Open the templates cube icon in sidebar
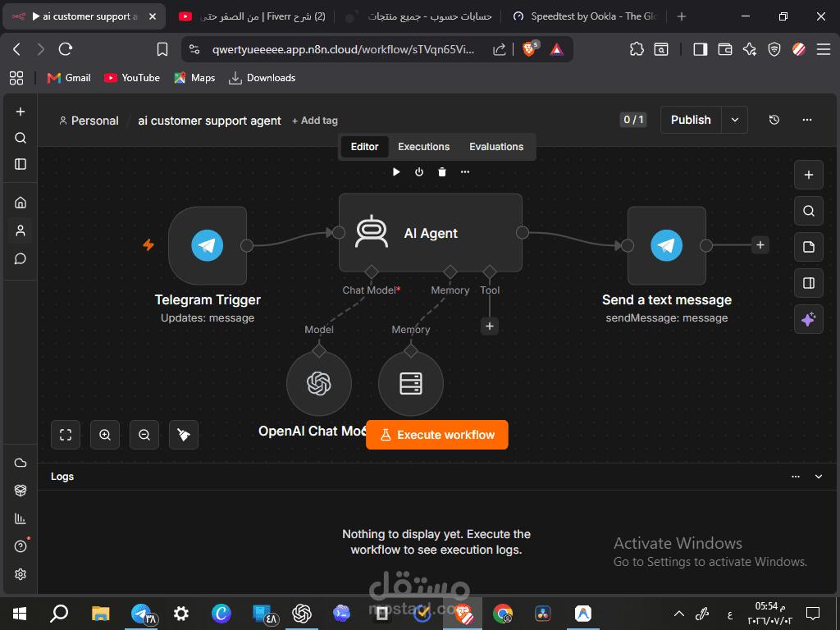The width and height of the screenshot is (840, 630). [21, 491]
